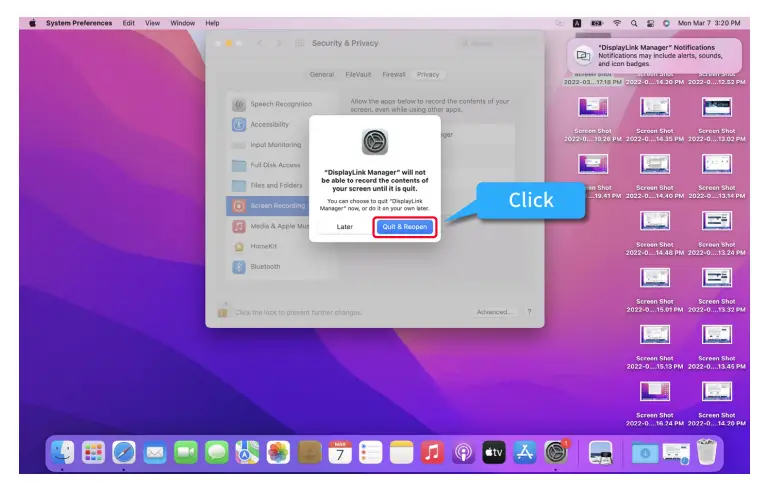
Task: Launch Podcasts from the Dock
Action: coord(463,452)
